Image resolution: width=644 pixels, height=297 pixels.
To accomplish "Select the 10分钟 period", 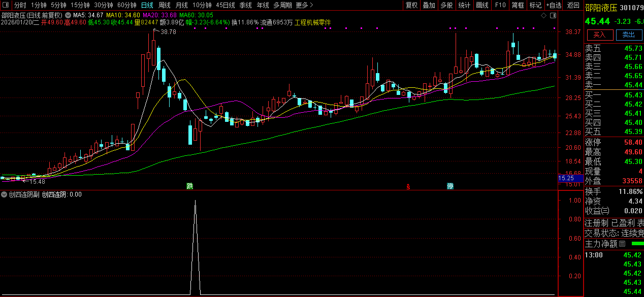I will coord(202,5).
